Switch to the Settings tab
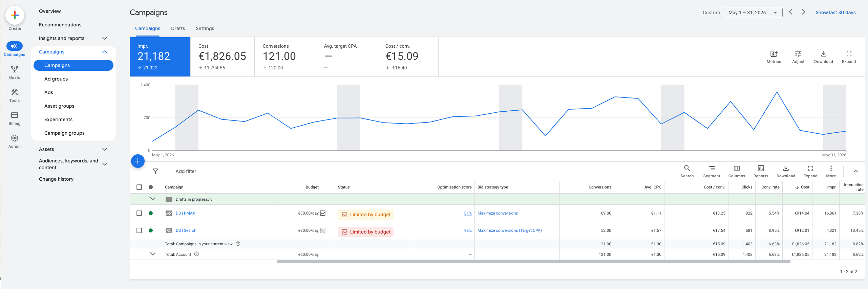The image size is (868, 289). (205, 28)
